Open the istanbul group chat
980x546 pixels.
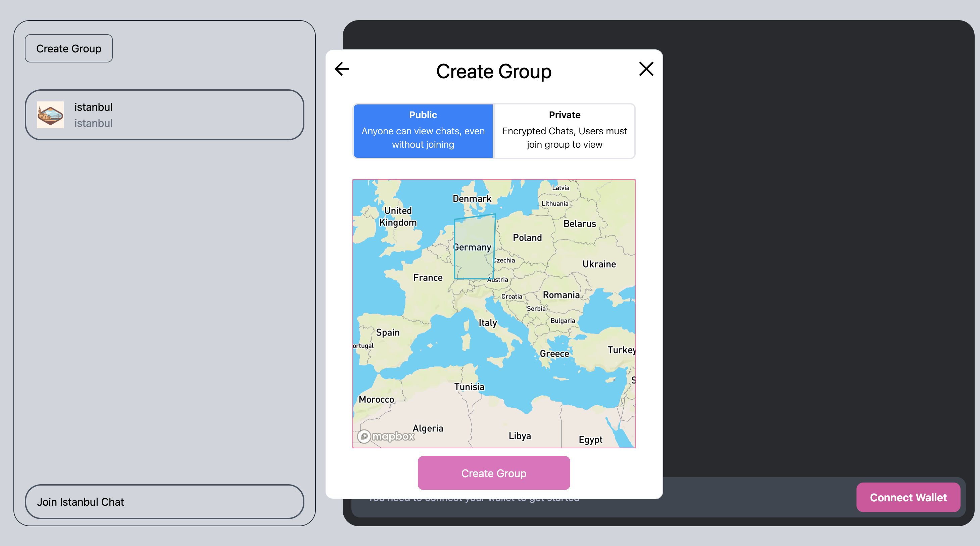point(164,115)
